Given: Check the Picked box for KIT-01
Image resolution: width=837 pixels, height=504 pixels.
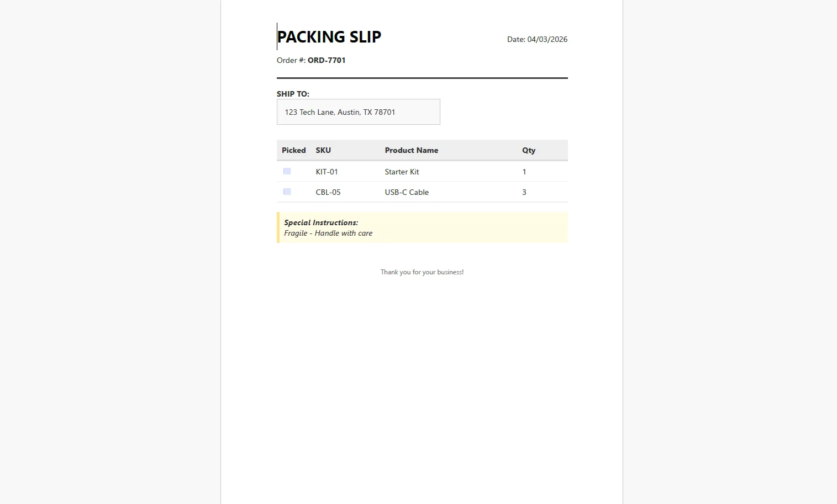Looking at the screenshot, I should [287, 172].
